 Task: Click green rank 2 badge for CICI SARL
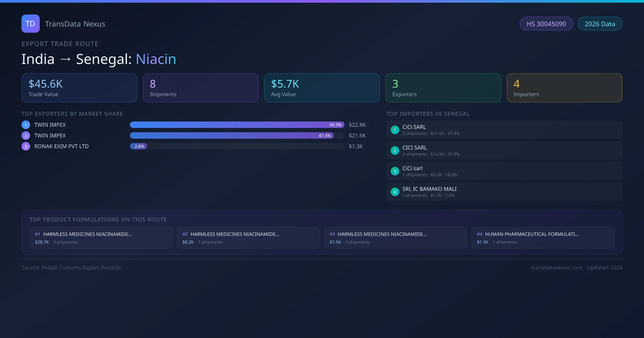pyautogui.click(x=395, y=150)
